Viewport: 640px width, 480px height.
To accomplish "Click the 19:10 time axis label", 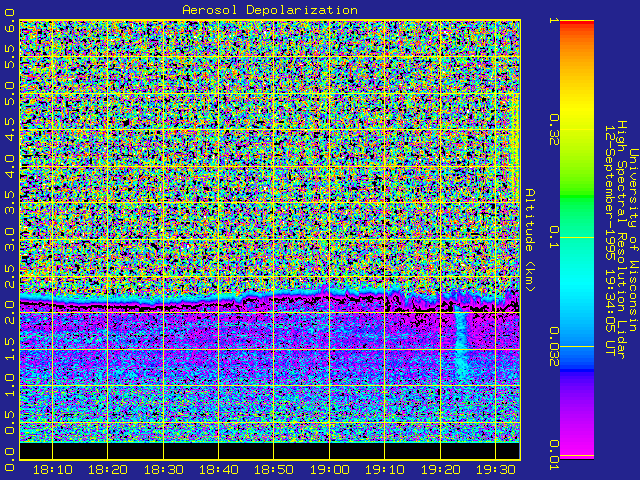I will (x=384, y=470).
